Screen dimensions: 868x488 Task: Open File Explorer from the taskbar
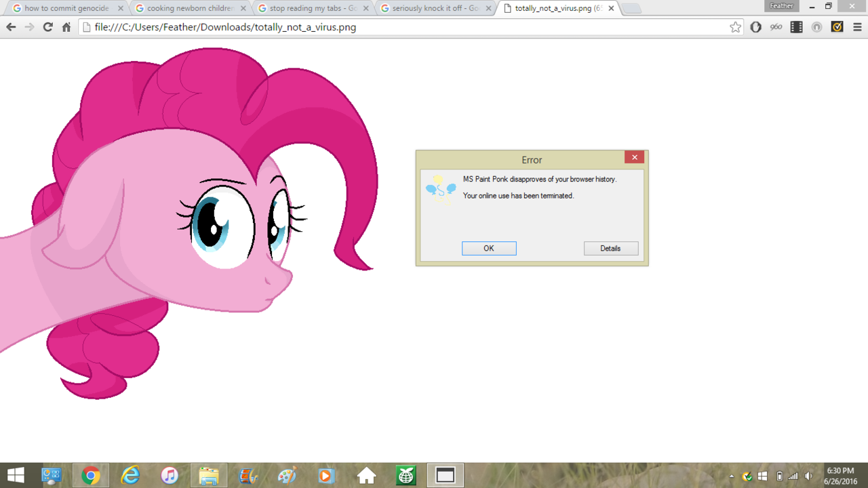click(209, 476)
